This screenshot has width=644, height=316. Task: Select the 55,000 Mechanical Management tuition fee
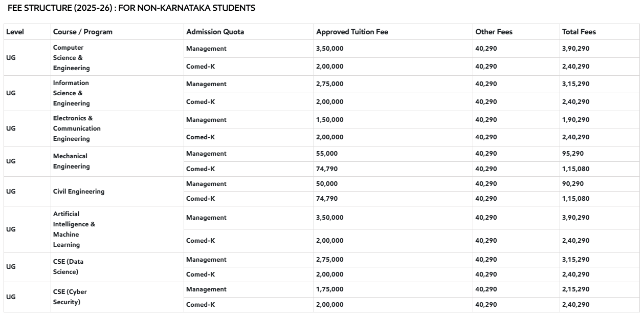327,154
